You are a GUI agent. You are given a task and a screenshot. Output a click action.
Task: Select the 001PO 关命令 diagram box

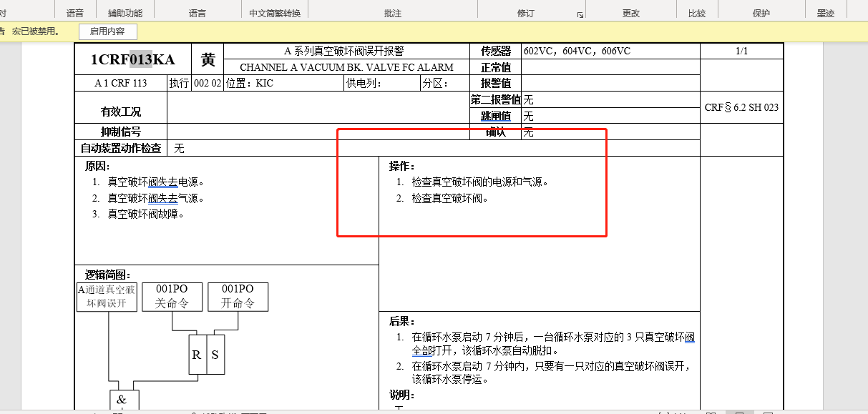[x=172, y=296]
